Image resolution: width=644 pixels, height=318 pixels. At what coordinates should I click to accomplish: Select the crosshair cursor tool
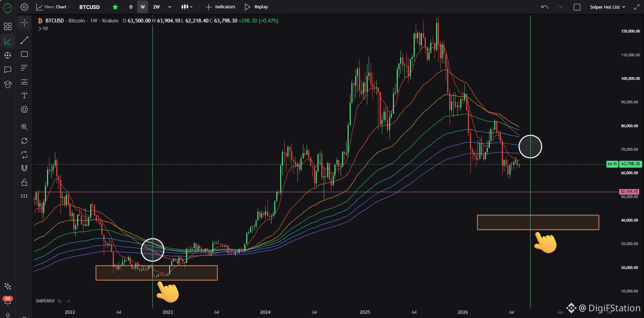tap(24, 23)
